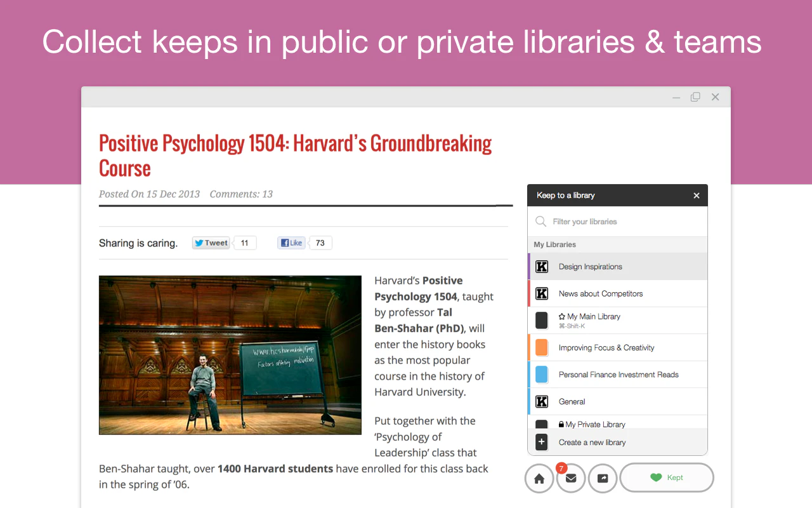The image size is (812, 508).
Task: Click the search magnifier icon
Action: click(x=540, y=222)
